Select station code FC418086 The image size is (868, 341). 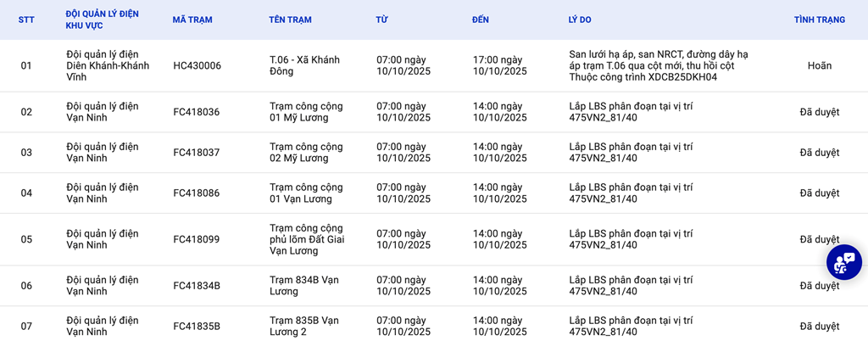(x=196, y=193)
